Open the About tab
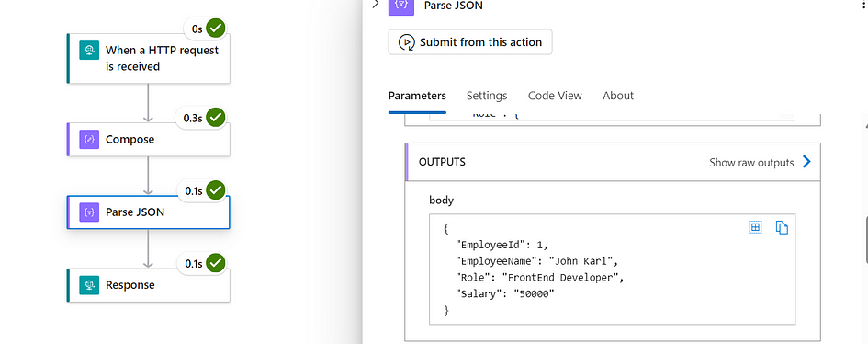Image resolution: width=868 pixels, height=344 pixels. coord(618,96)
